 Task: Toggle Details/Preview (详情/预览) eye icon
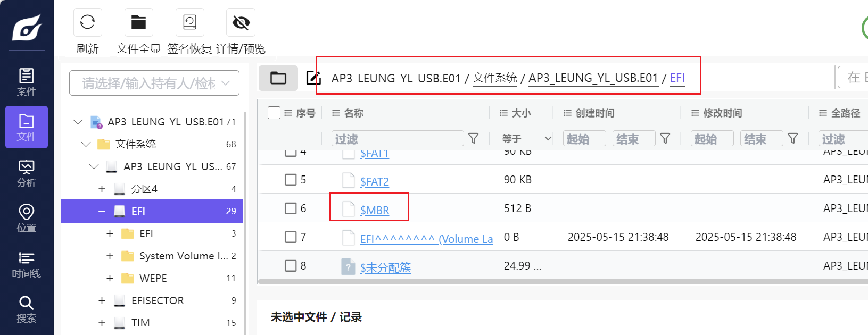(x=241, y=22)
